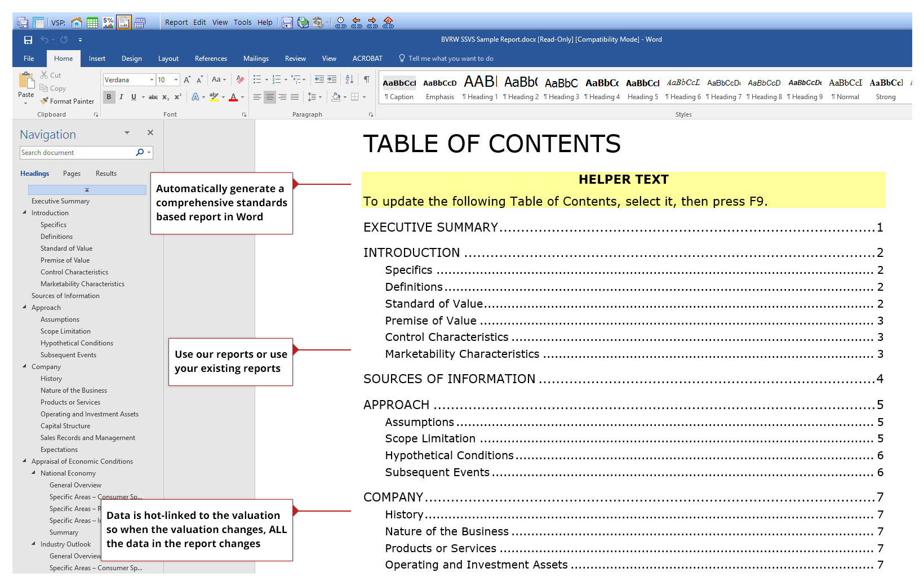924x586 pixels.
Task: Apply red font color
Action: pos(233,97)
